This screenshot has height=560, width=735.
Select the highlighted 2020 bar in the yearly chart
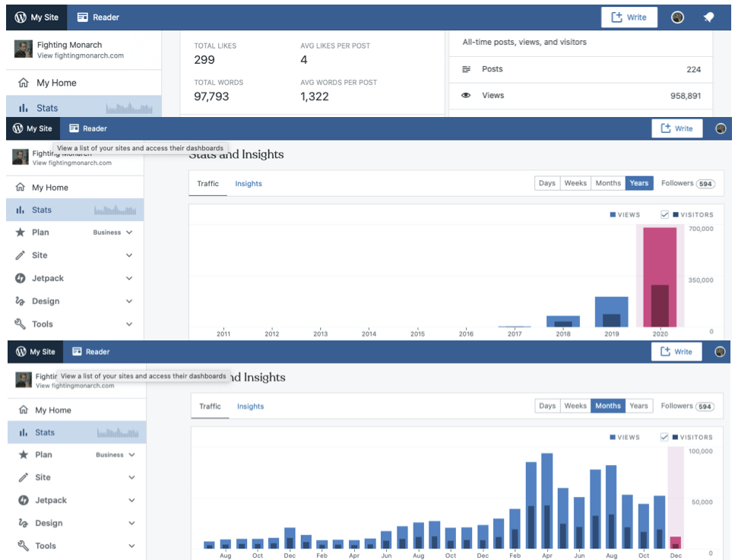[660, 277]
